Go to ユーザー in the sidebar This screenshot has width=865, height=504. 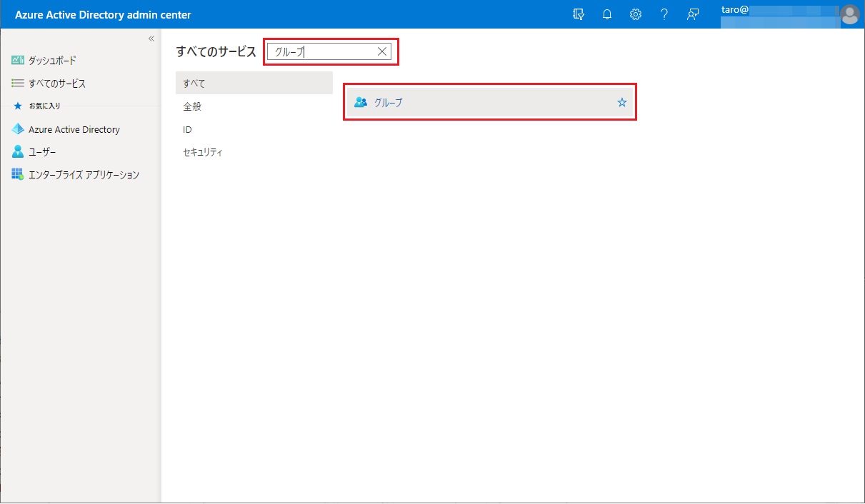[41, 152]
